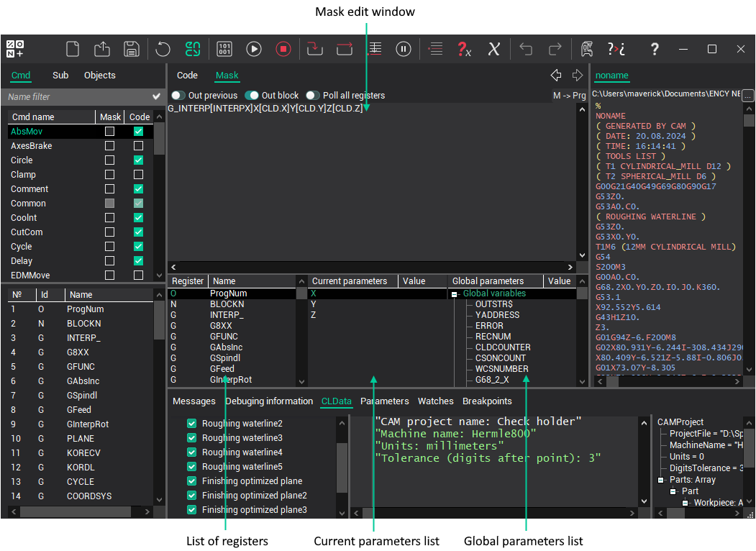Enable Mask checkbox for AxesBrake command
This screenshot has width=756, height=551.
click(x=110, y=146)
